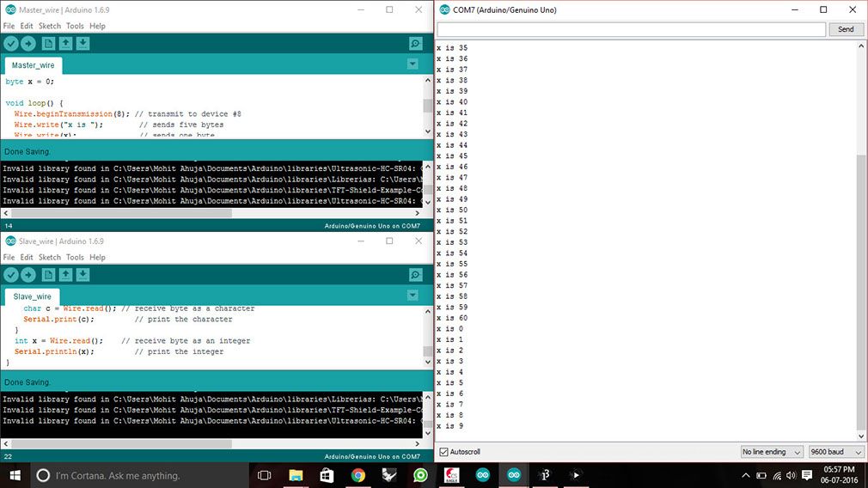Create new sketch in Slave_wire window

pos(48,275)
